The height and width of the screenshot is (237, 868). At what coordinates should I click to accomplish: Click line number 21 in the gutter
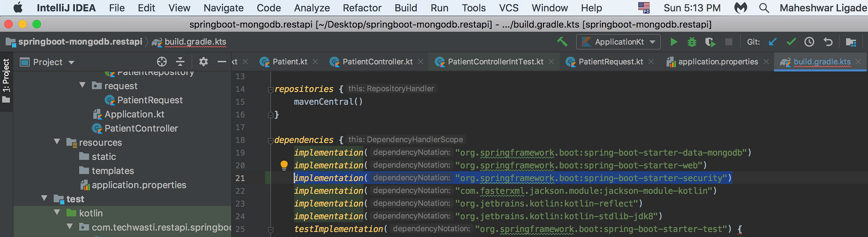click(240, 178)
